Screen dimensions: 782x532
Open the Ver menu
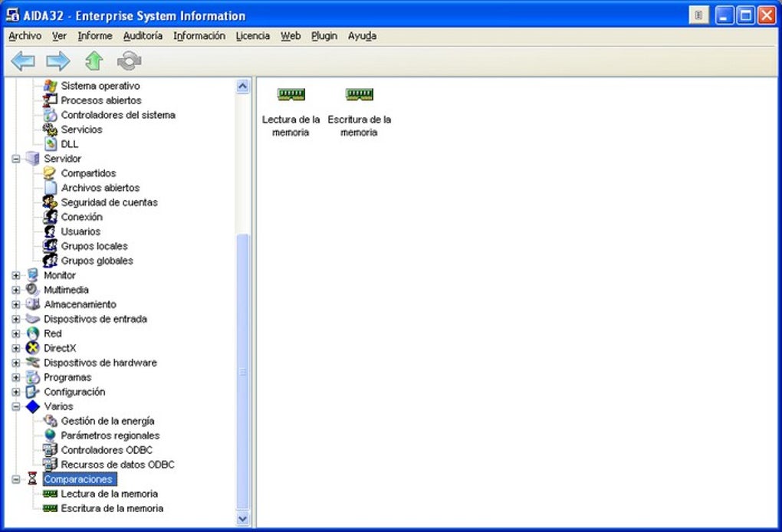pyautogui.click(x=59, y=36)
